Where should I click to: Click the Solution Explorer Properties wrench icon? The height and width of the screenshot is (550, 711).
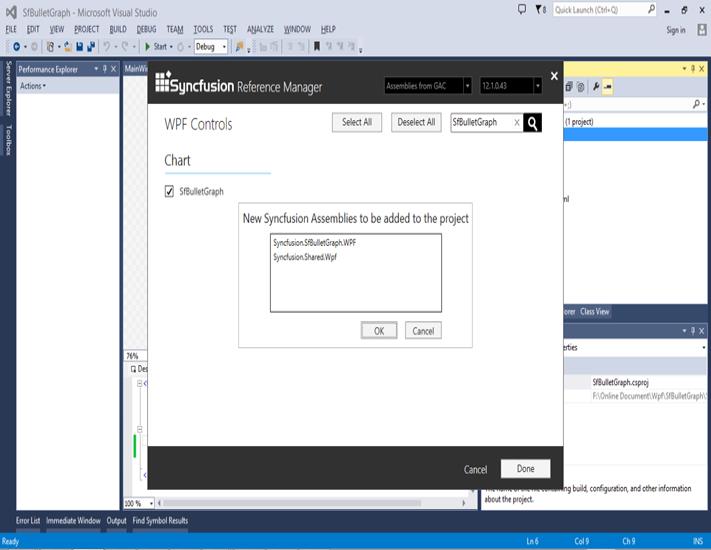pos(596,87)
